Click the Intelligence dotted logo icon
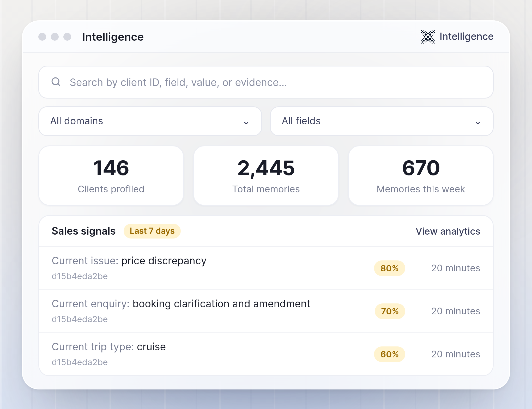The height and width of the screenshot is (409, 532). pyautogui.click(x=428, y=37)
